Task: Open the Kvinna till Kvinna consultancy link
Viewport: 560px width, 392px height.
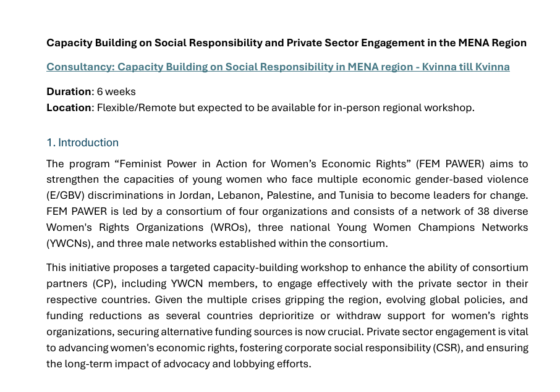Action: tap(278, 67)
